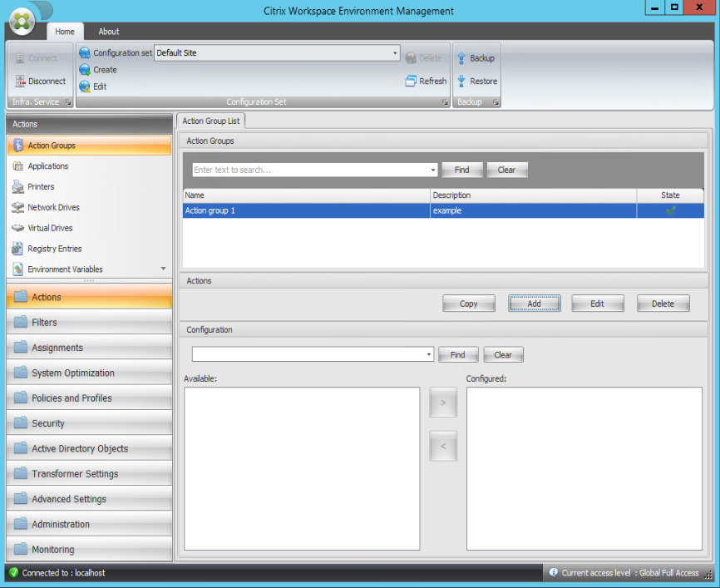Click the move-right arrow button between lists

[442, 403]
